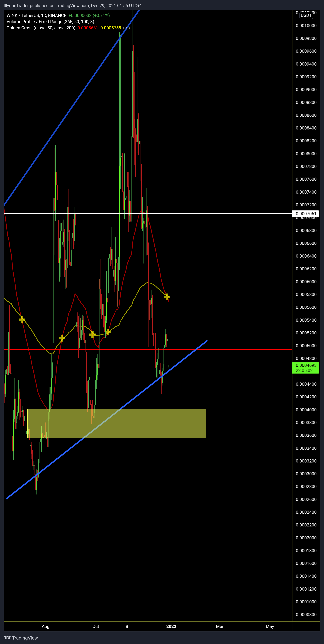The height and width of the screenshot is (644, 324).
Task: Click the Oct label on the time axis
Action: [x=96, y=626]
